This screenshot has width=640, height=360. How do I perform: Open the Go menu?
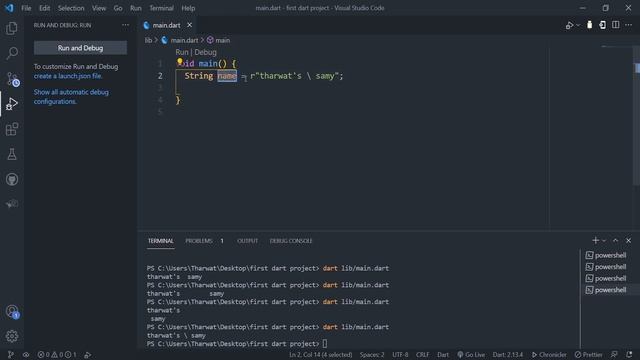(x=118, y=8)
